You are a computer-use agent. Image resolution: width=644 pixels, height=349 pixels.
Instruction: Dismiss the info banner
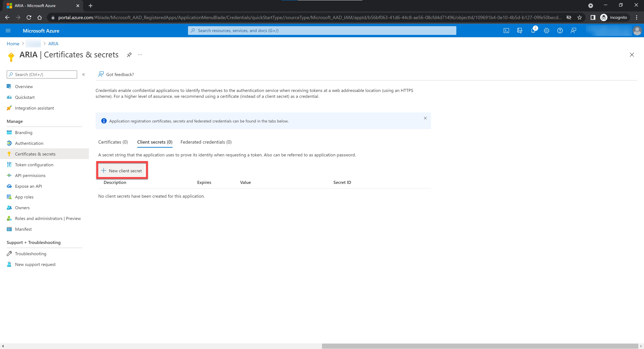click(x=425, y=118)
